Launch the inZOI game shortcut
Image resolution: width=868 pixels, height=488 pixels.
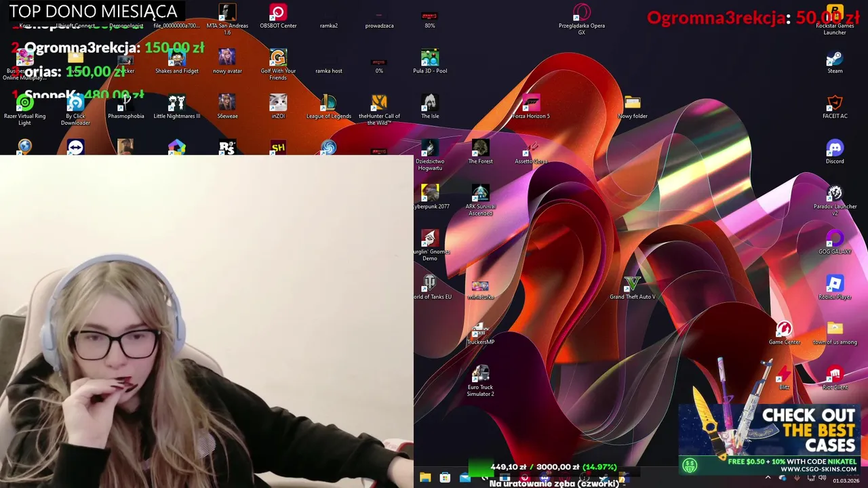278,107
